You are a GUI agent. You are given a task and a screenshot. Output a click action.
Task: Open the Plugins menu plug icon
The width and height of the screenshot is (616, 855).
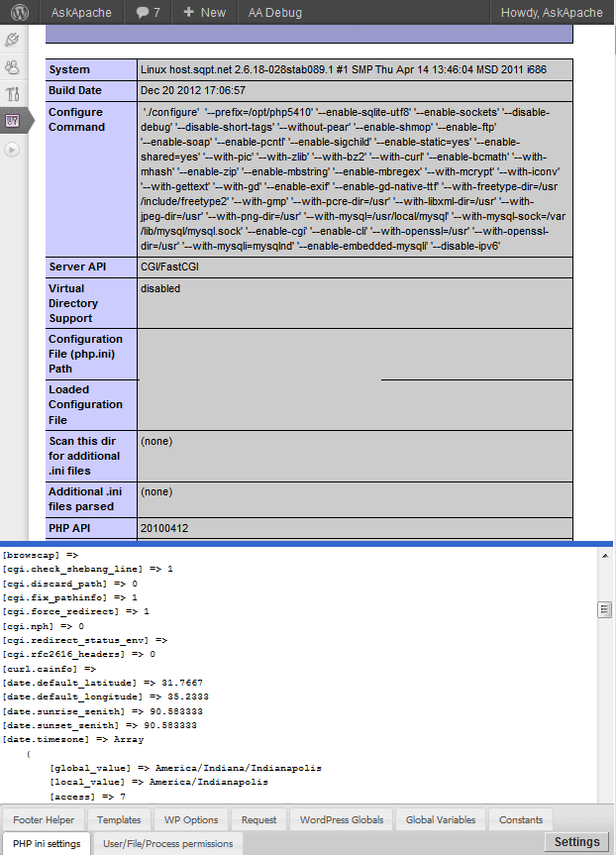coord(12,40)
